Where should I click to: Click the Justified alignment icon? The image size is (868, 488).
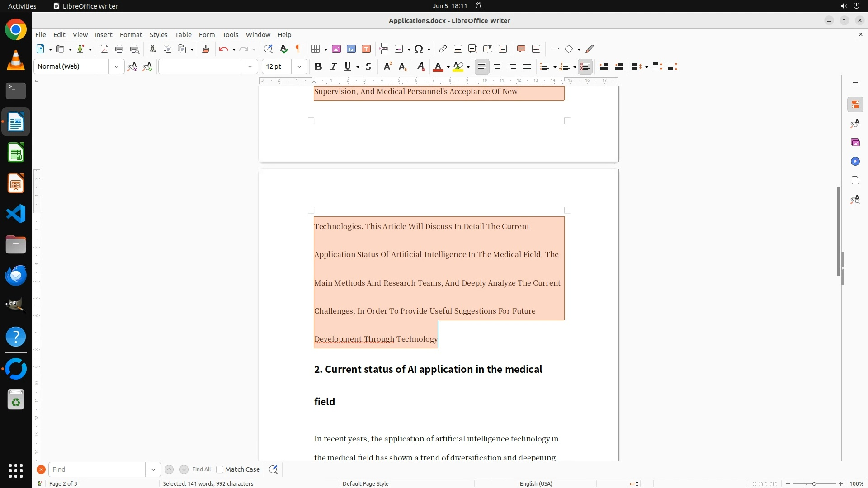click(527, 66)
